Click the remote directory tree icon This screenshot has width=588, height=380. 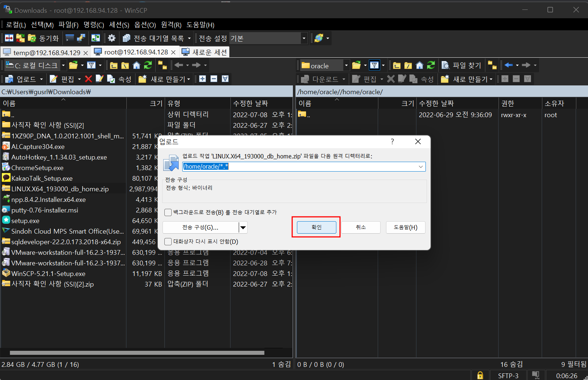(x=492, y=65)
